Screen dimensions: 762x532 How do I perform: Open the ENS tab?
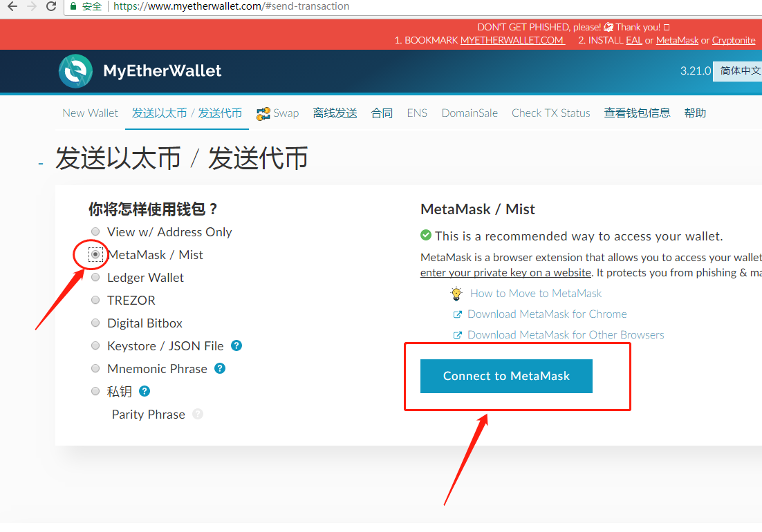tap(417, 113)
